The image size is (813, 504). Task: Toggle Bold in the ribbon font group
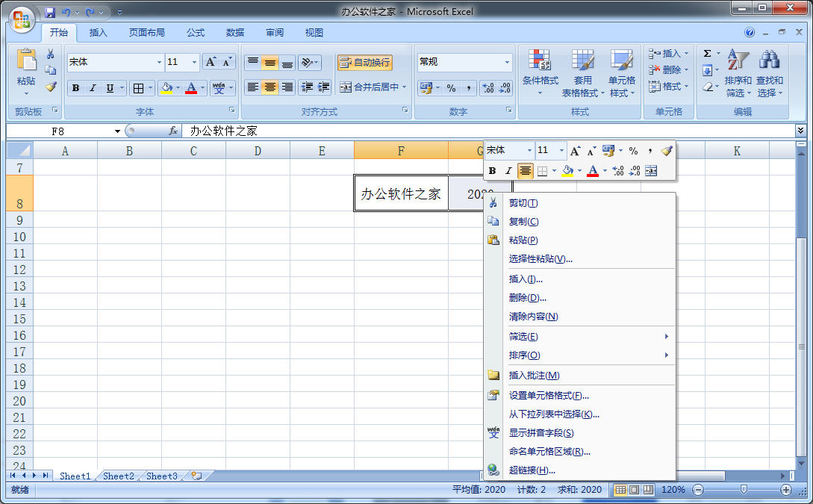[75, 88]
